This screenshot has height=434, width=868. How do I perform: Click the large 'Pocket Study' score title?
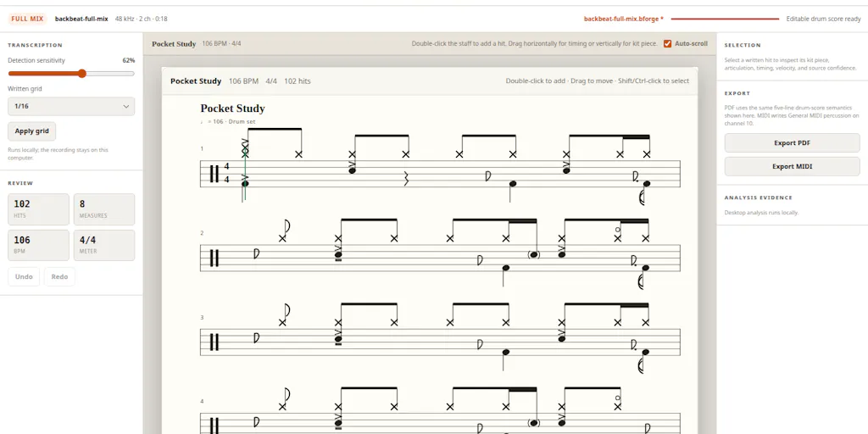tap(232, 108)
